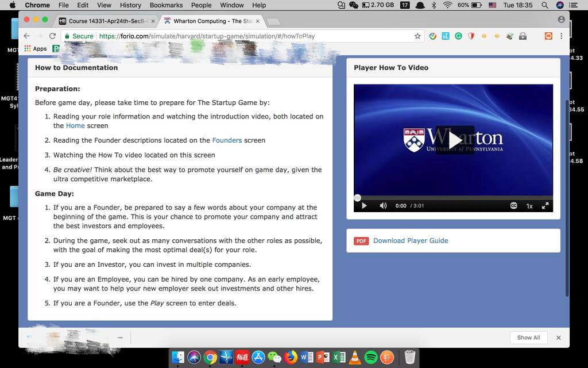This screenshot has width=588, height=368.
Task: Open VLC from the Dock
Action: [x=355, y=357]
